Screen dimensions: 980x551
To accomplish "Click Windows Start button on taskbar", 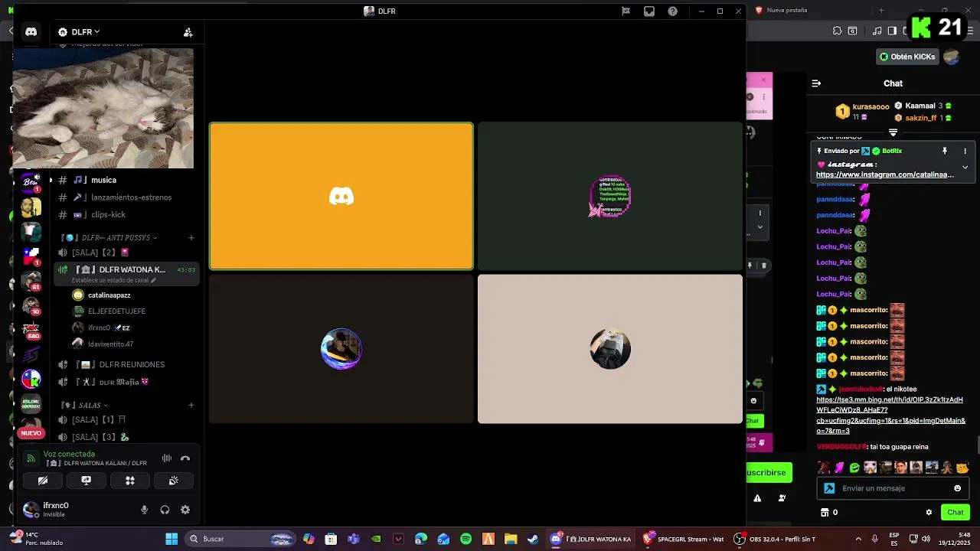I will (171, 539).
